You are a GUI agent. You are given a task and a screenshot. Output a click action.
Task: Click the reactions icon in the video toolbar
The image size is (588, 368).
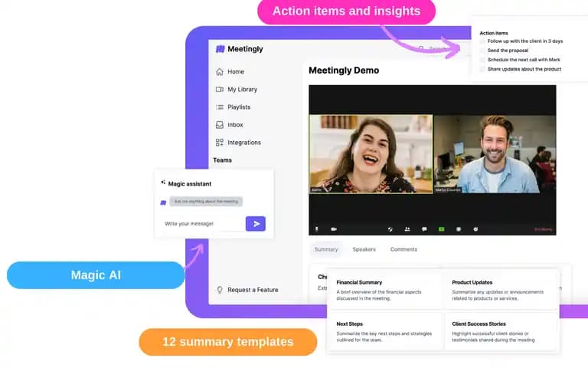click(475, 229)
